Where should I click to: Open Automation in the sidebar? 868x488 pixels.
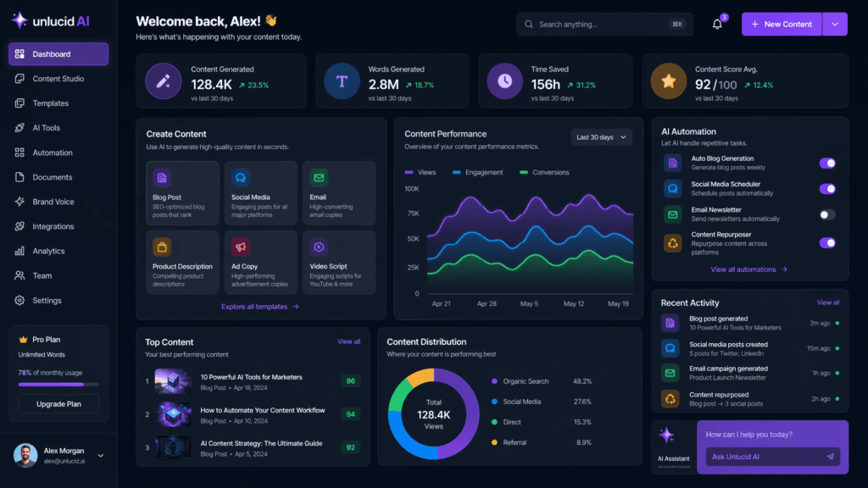(x=58, y=152)
